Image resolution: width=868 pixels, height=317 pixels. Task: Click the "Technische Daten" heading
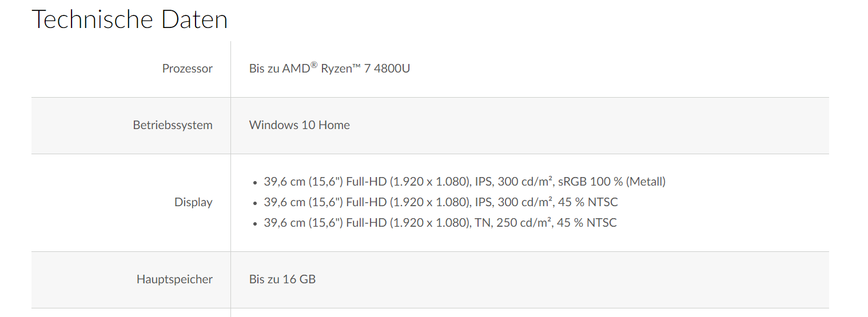point(130,19)
